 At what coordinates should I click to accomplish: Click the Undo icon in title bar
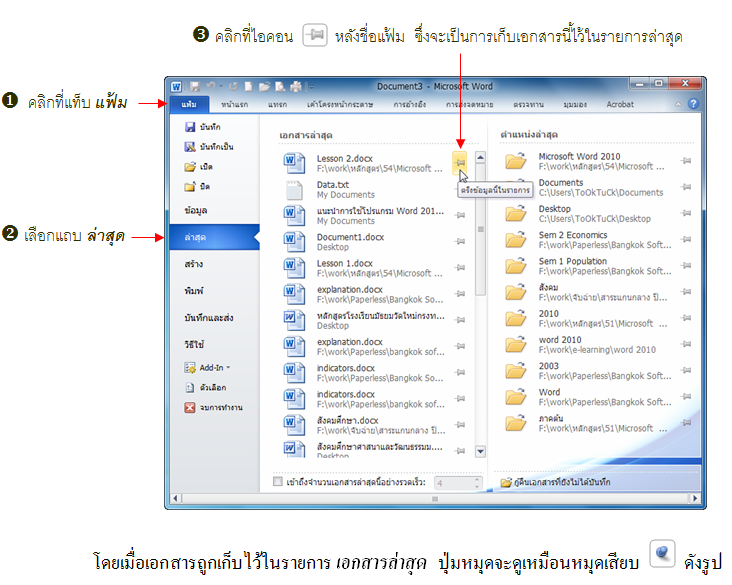211,86
